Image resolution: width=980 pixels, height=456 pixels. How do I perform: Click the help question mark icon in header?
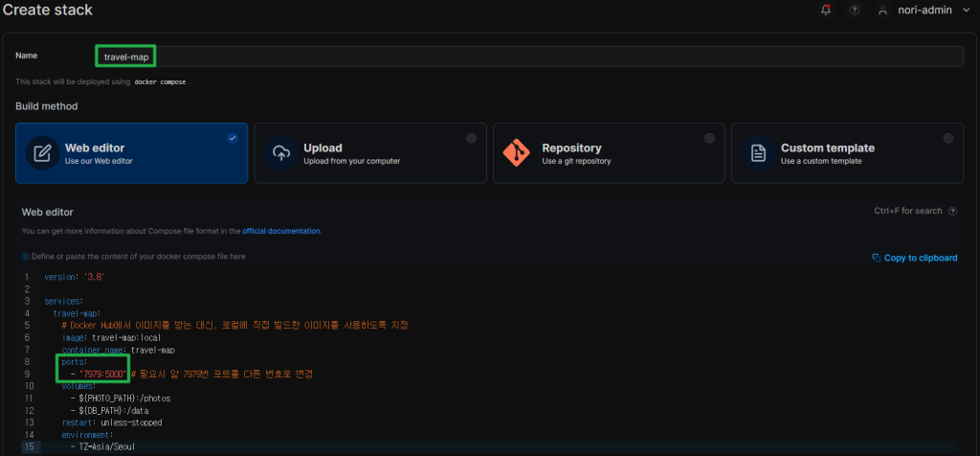[x=855, y=11]
